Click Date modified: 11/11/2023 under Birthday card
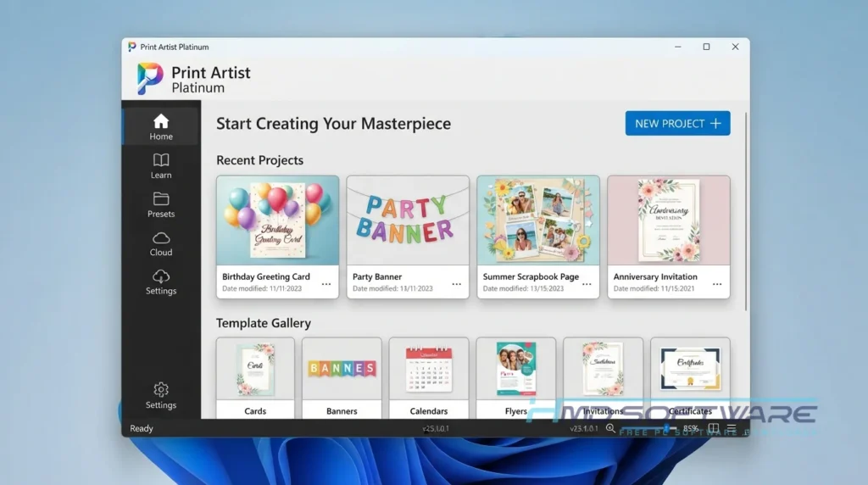Screen dimensions: 868x485 [x=262, y=288]
